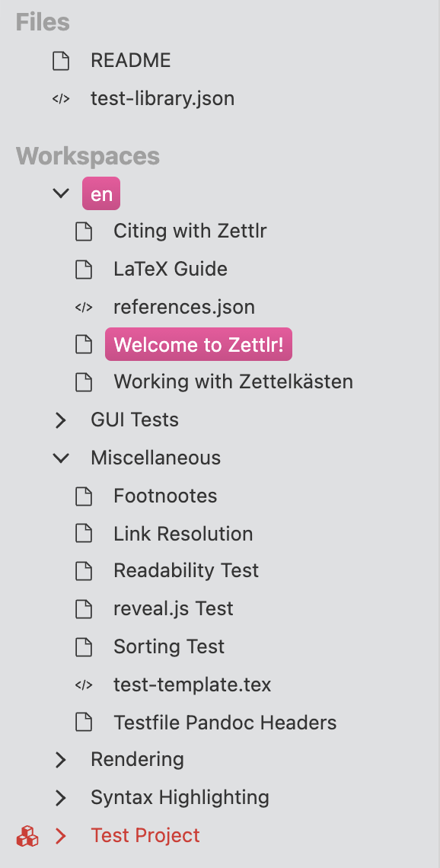Click the red project cube icon beside Test Project
The height and width of the screenshot is (868, 440).
(x=27, y=836)
